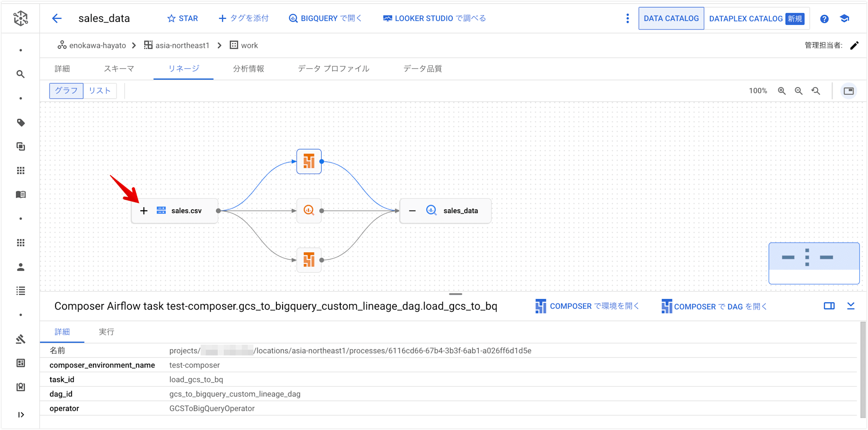Open the 実行 tab in details panel
This screenshot has height=430, width=868.
[106, 332]
